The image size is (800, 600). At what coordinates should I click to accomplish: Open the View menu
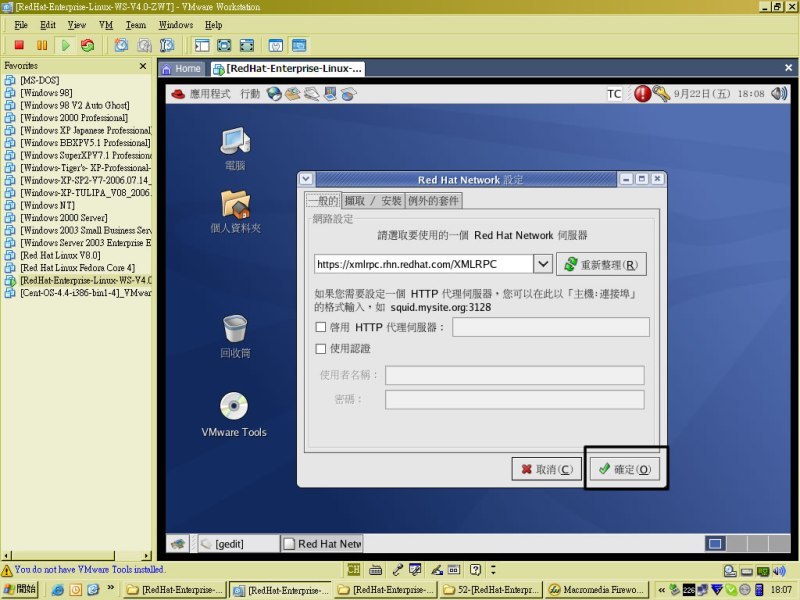point(77,25)
